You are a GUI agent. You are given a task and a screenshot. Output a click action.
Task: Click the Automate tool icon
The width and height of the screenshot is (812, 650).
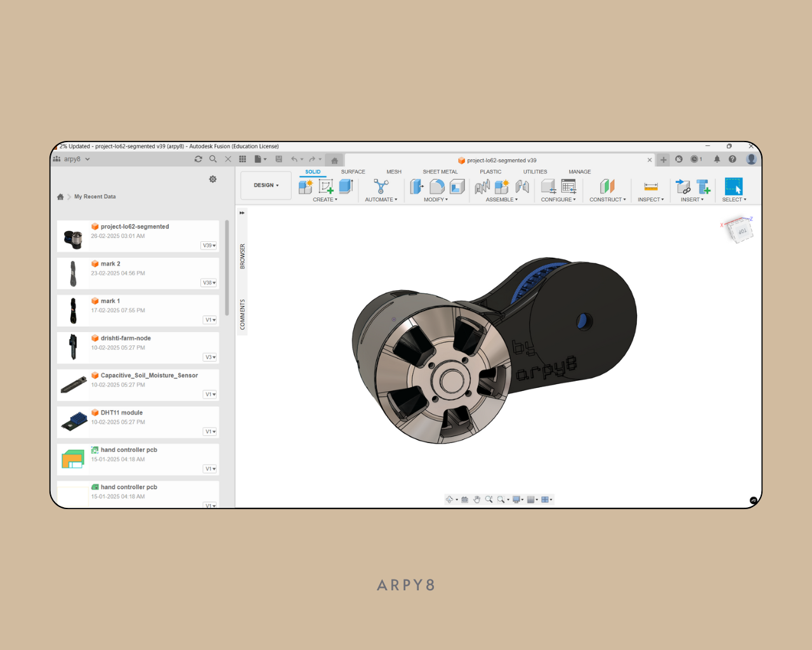(381, 186)
